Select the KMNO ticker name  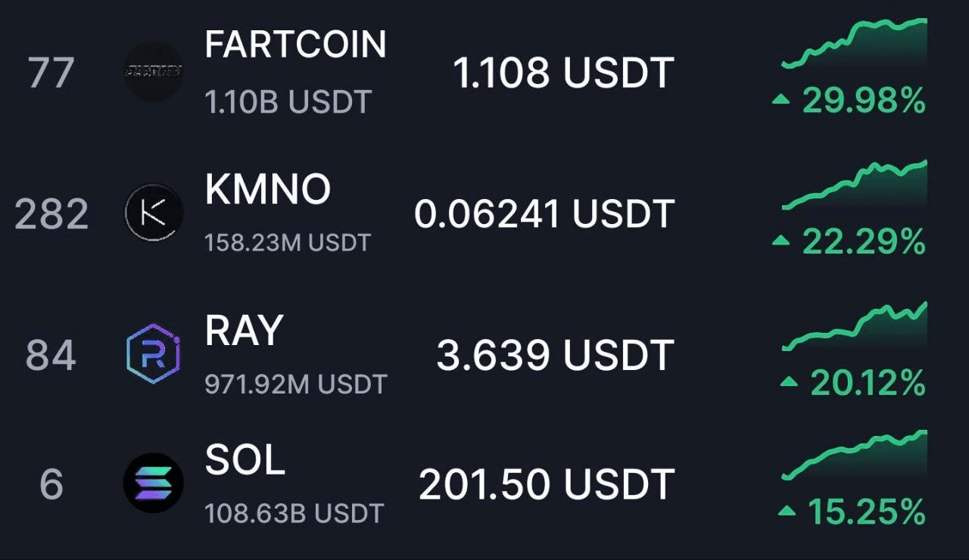tap(268, 189)
